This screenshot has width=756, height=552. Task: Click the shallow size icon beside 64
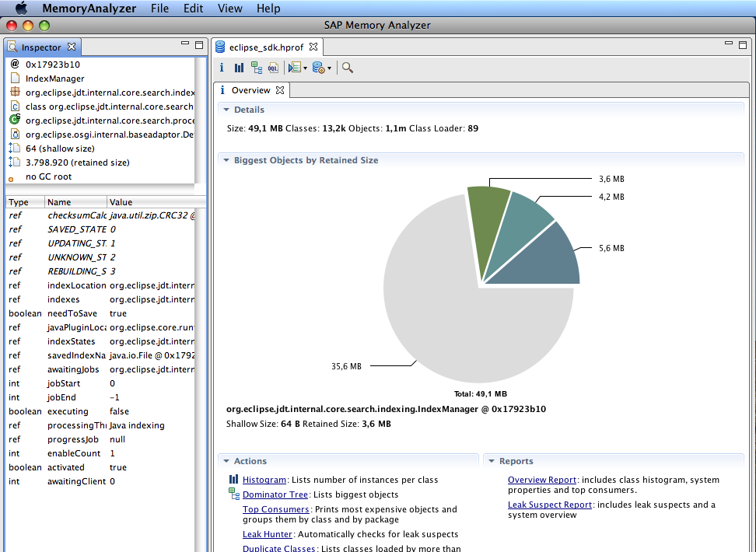click(15, 148)
